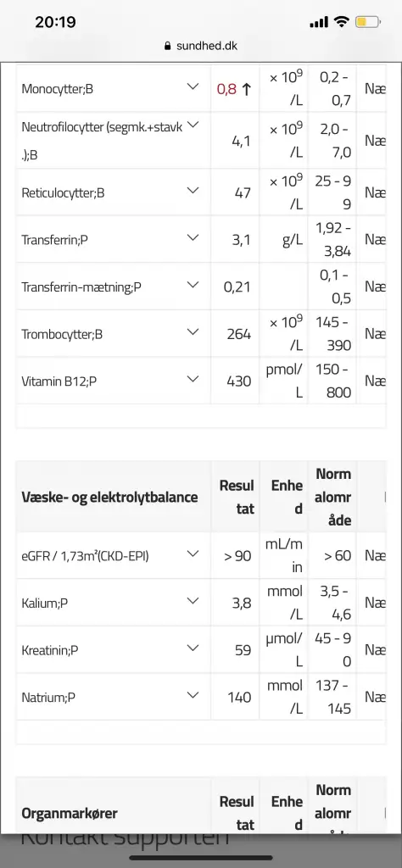Expand the Kalium;P row chevron
Screen dimensions: 402x868
[x=193, y=600]
